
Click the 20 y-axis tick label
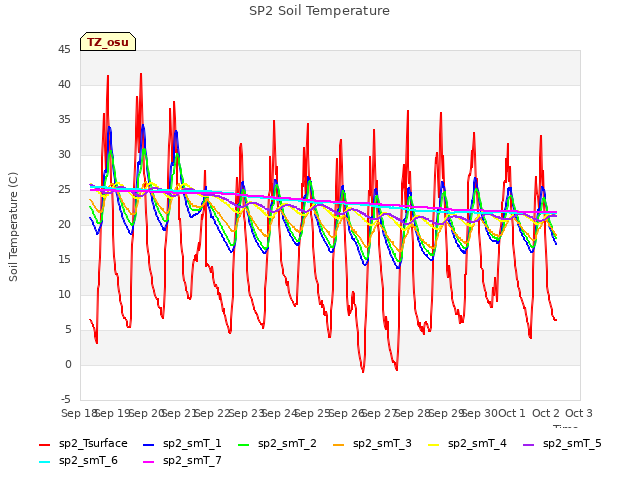coord(64,224)
